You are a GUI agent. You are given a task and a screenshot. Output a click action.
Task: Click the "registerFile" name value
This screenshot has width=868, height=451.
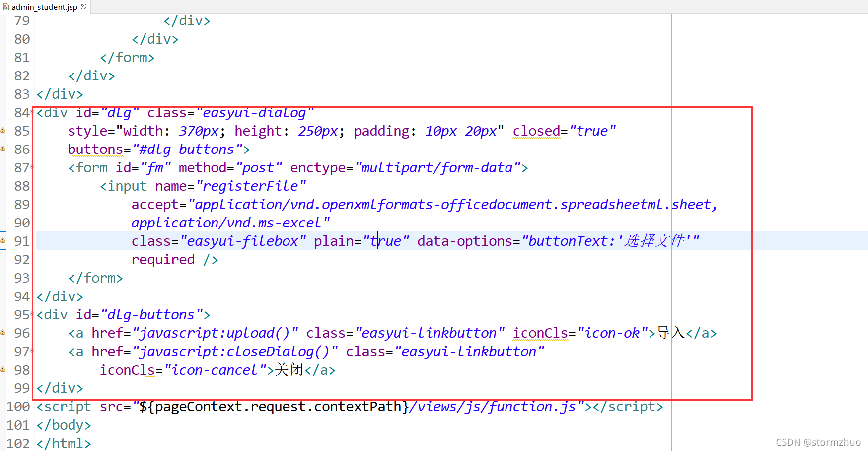point(251,186)
